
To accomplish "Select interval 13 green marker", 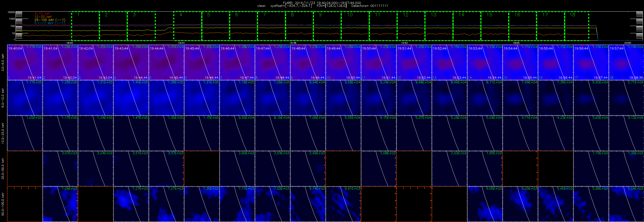I will pos(439,26).
